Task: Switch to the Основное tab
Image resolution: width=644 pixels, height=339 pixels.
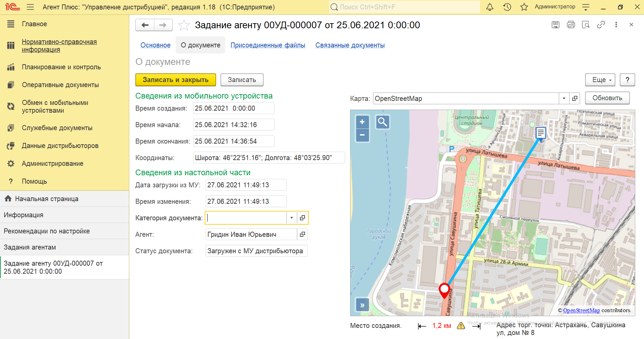Action: point(156,45)
